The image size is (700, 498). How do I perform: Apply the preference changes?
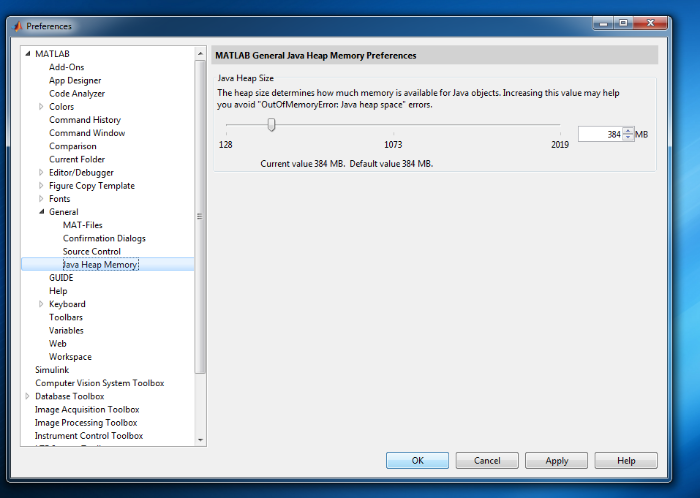click(x=557, y=461)
